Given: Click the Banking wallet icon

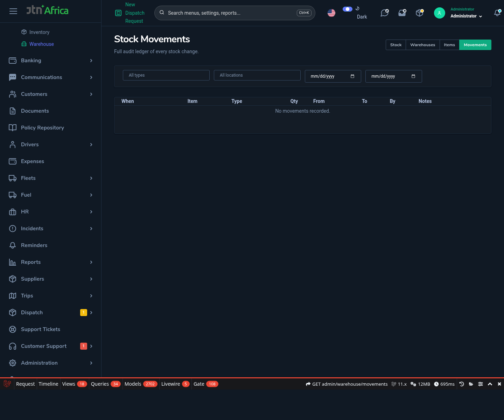Looking at the screenshot, I should [13, 61].
